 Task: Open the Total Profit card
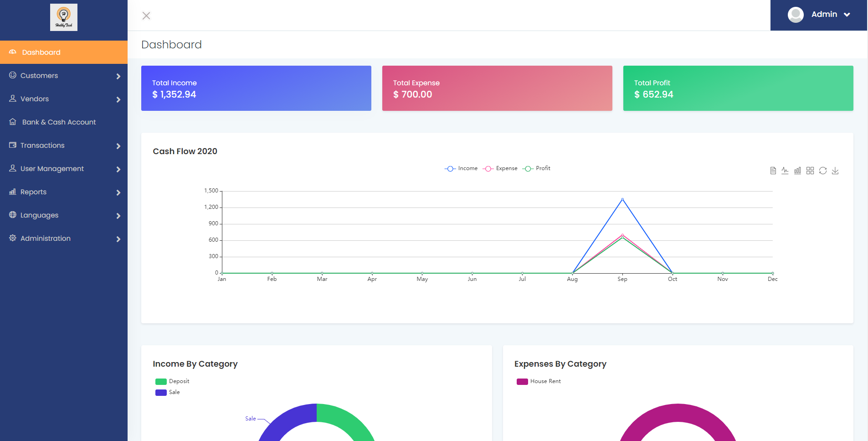(x=738, y=88)
